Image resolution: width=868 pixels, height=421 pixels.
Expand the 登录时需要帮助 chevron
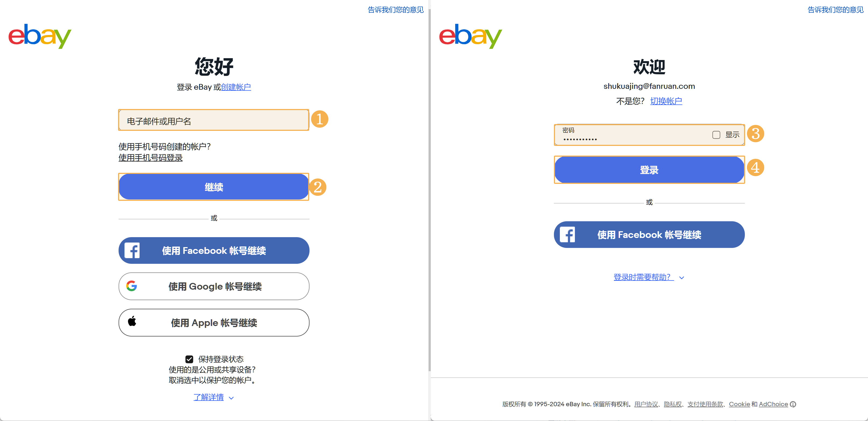click(682, 278)
